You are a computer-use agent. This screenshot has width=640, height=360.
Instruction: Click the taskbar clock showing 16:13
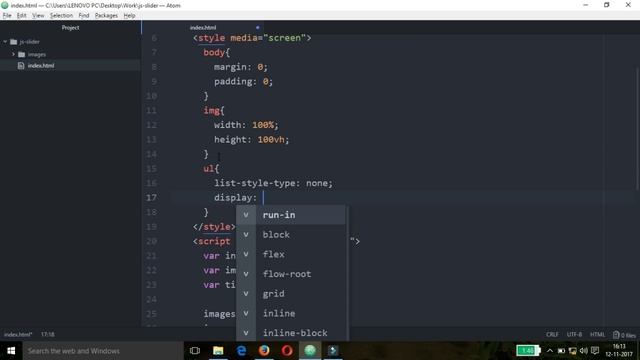pyautogui.click(x=619, y=350)
